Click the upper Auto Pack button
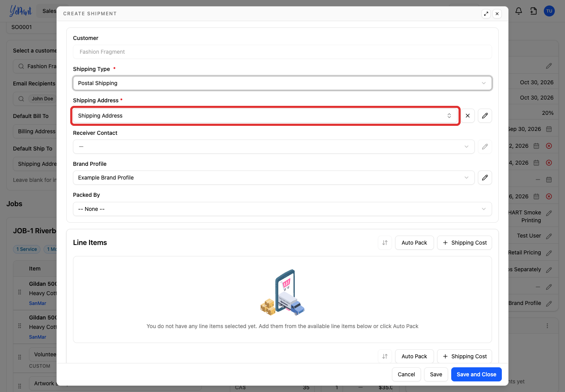 click(414, 243)
